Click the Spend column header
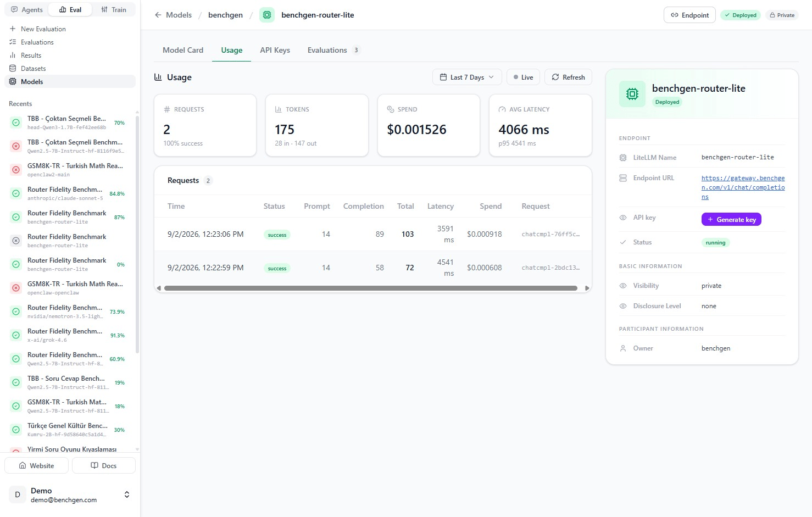 coord(491,206)
